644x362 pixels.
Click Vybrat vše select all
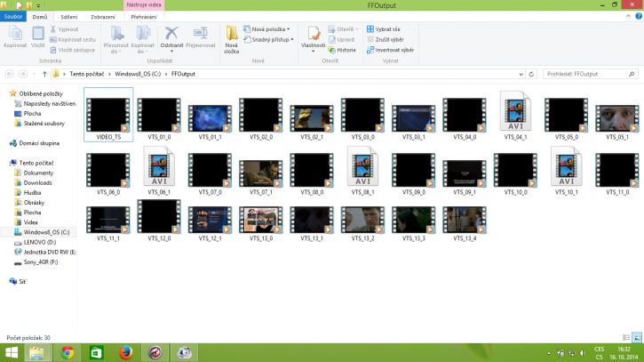tap(383, 29)
